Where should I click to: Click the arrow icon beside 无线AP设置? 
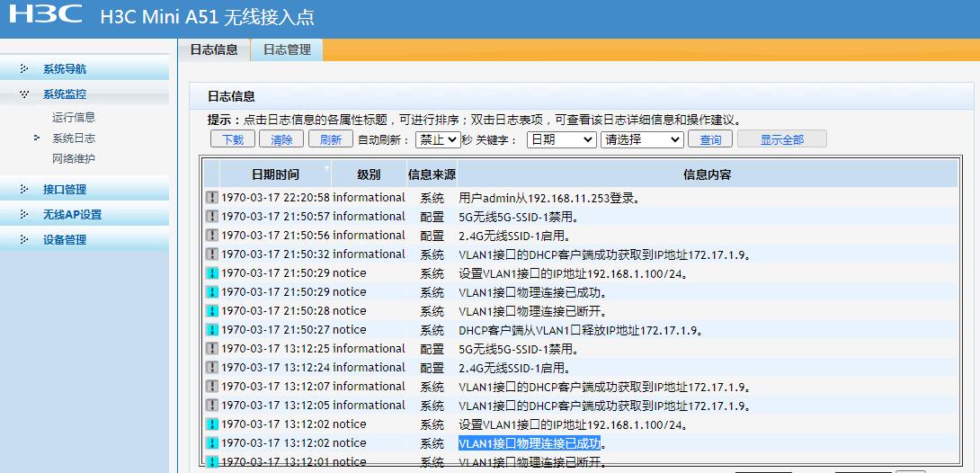coord(24,214)
